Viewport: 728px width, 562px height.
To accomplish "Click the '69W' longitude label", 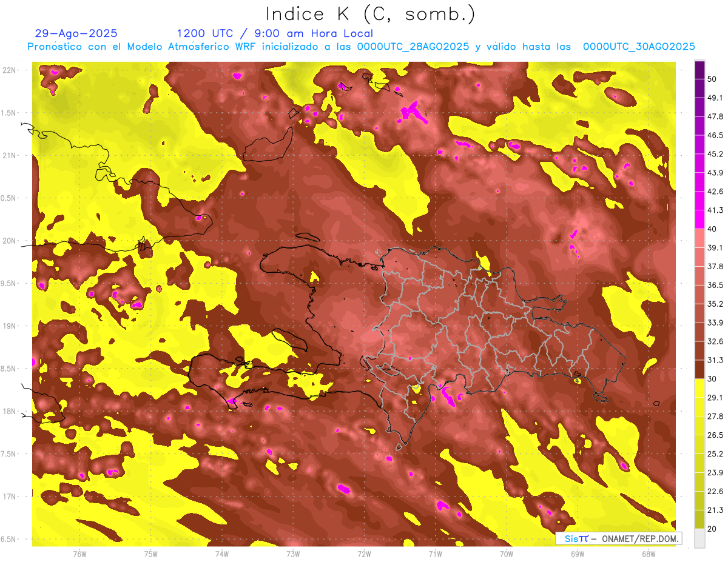I will pyautogui.click(x=578, y=554).
